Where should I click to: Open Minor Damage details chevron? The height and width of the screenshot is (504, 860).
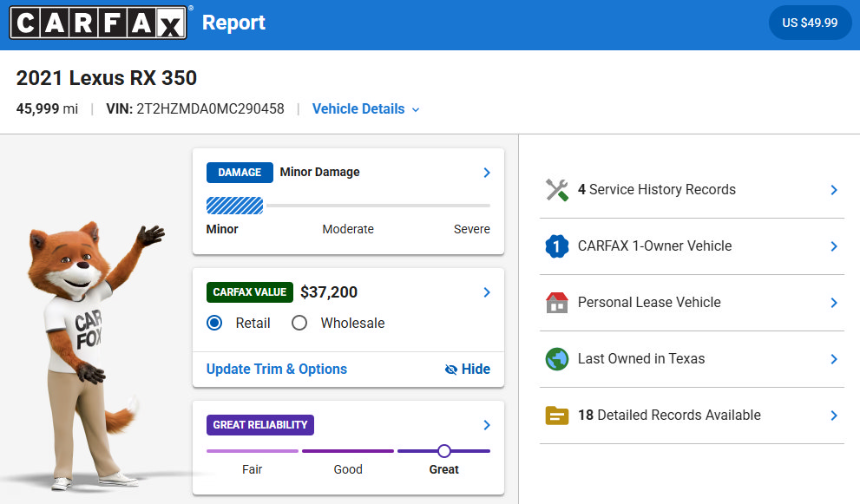[x=487, y=173]
